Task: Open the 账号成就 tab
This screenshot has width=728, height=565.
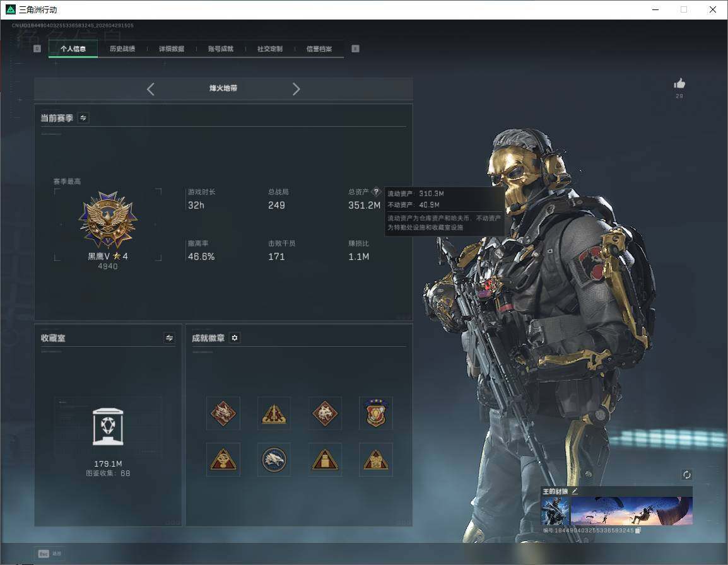Action: tap(221, 49)
